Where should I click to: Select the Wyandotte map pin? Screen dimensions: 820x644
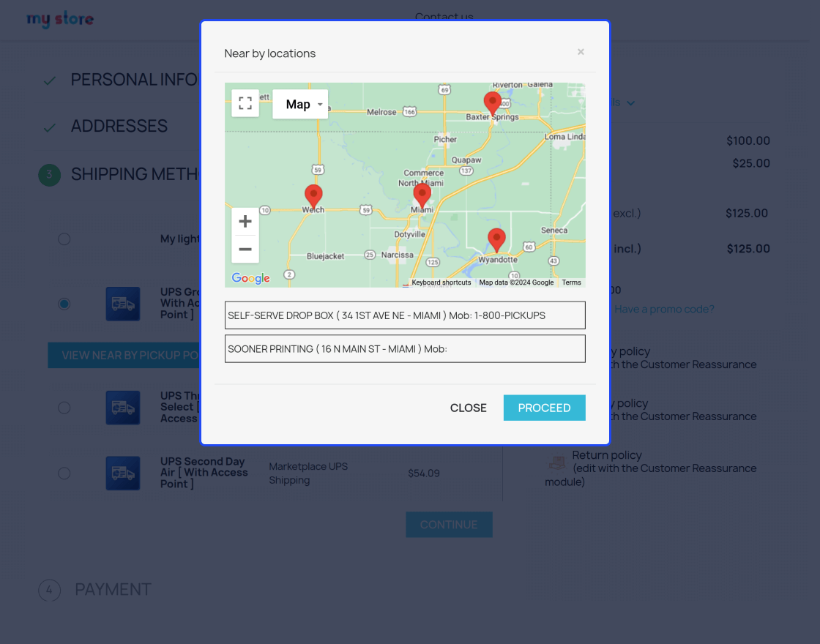(x=496, y=241)
